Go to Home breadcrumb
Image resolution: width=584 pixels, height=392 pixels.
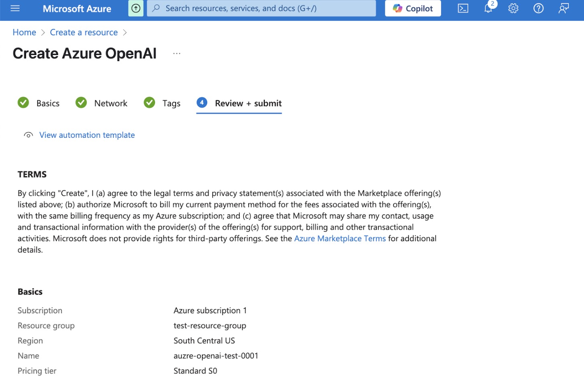click(24, 33)
